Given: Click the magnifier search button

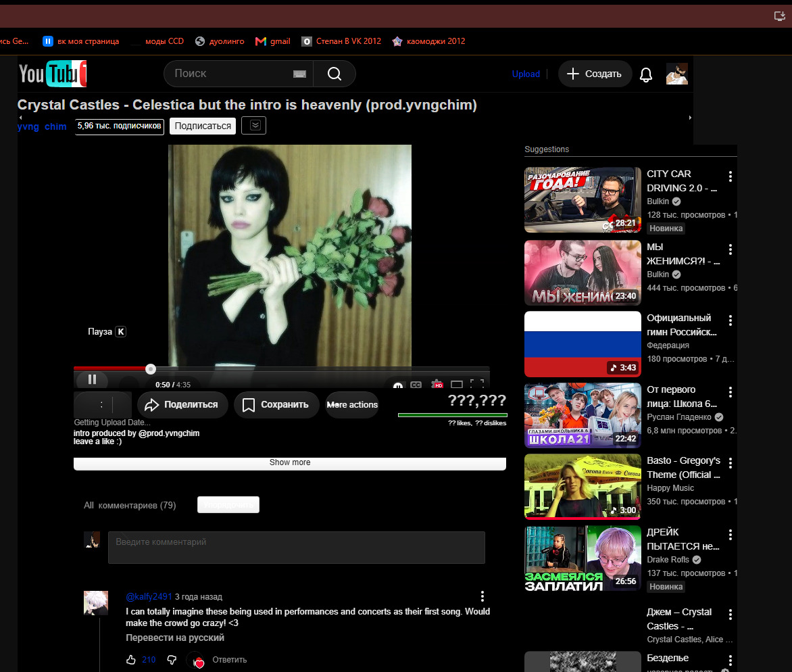Looking at the screenshot, I should 334,74.
